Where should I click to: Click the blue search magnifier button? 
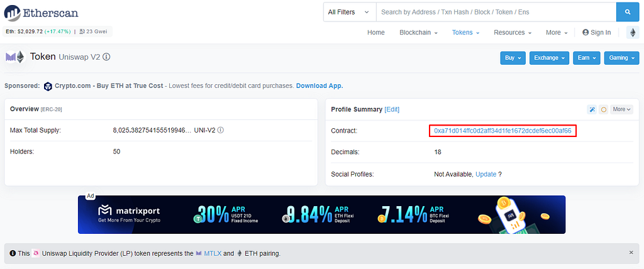[x=628, y=12]
